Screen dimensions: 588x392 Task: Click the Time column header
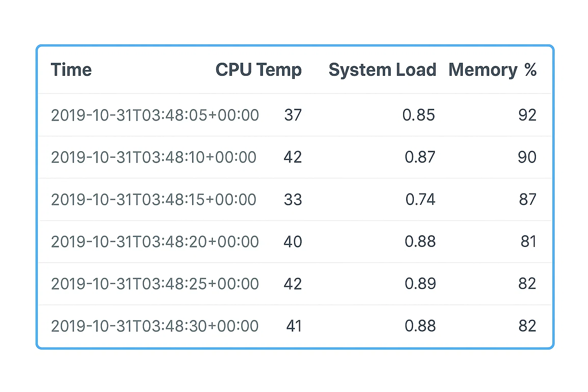tap(71, 70)
